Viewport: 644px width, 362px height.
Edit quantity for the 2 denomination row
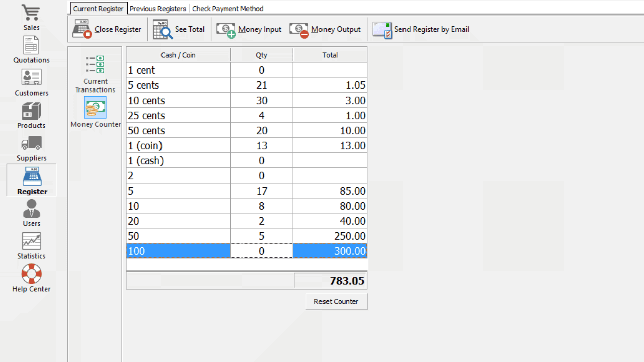pyautogui.click(x=262, y=175)
